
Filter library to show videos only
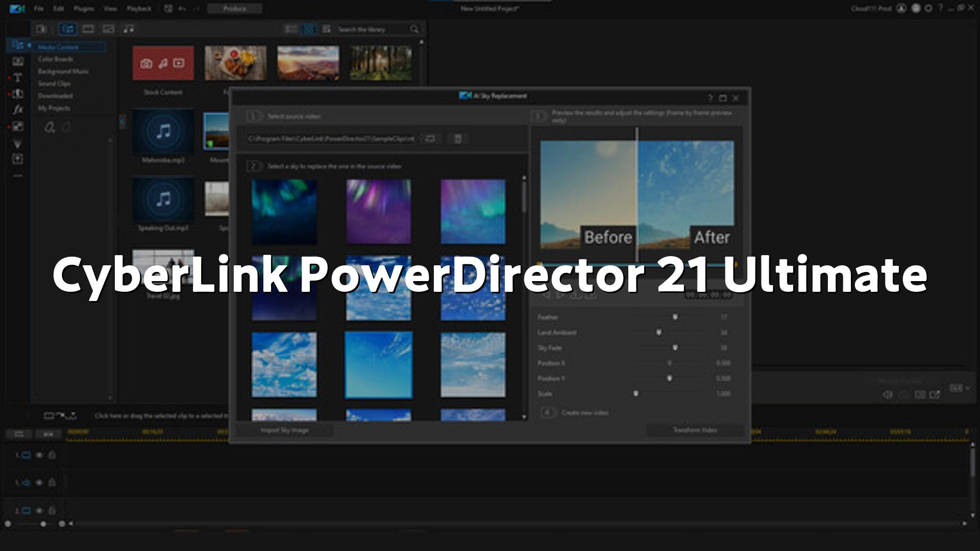[88, 29]
